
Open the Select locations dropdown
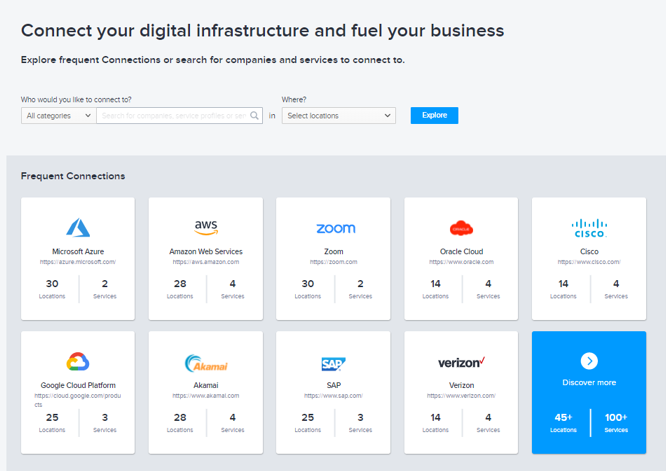pyautogui.click(x=339, y=116)
